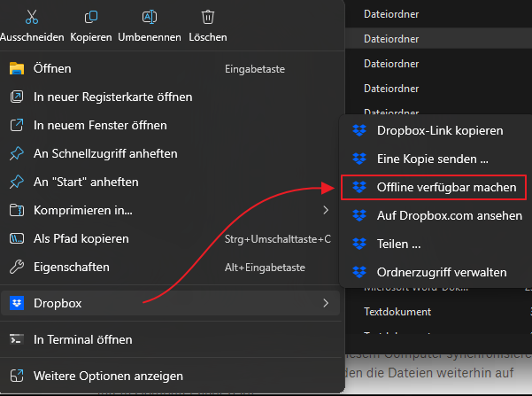This screenshot has width=532, height=396.
Task: Expand the Dropbox submenu chevron
Action: 326,303
